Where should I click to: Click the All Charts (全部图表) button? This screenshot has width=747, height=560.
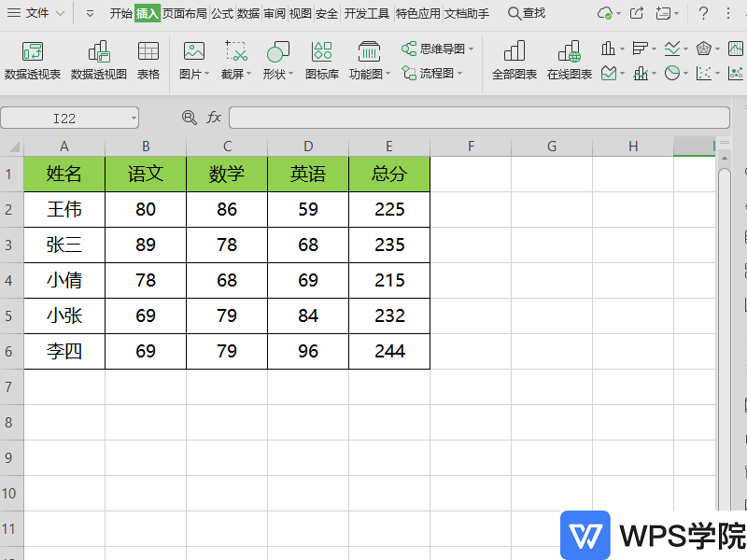click(x=514, y=58)
